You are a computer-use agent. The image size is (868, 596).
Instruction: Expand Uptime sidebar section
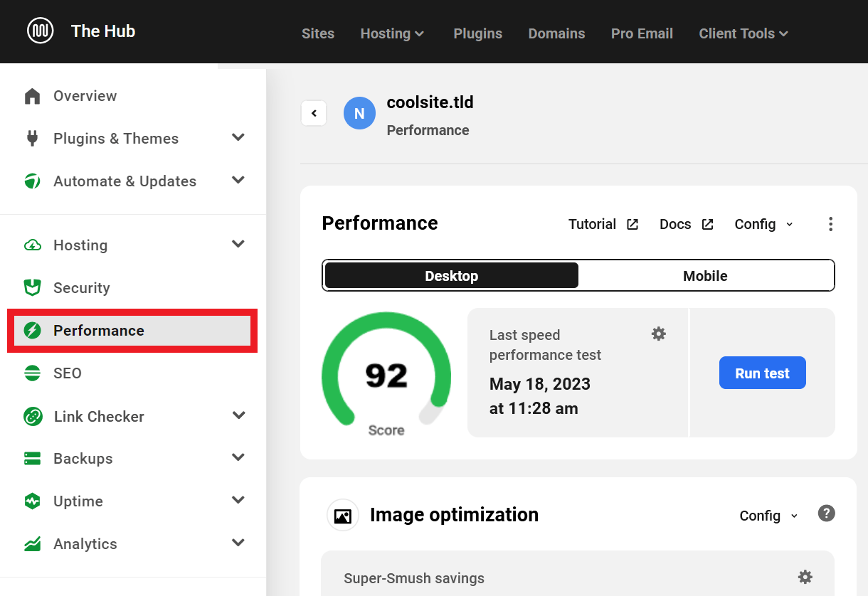[x=238, y=500]
